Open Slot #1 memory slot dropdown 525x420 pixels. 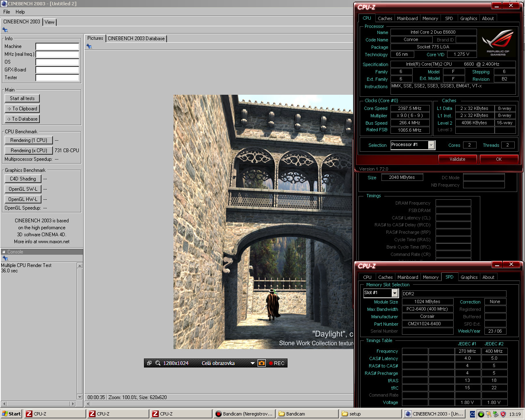(395, 293)
